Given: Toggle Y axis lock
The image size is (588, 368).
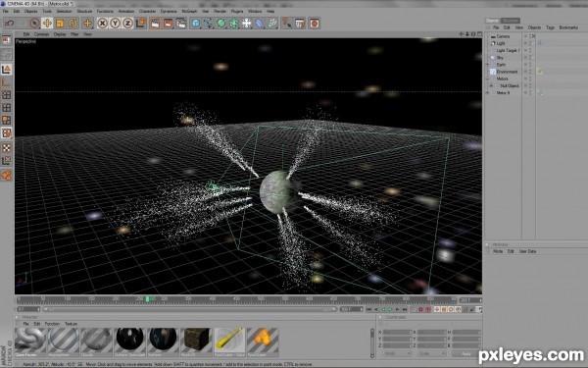Looking at the screenshot, I should click(x=115, y=24).
